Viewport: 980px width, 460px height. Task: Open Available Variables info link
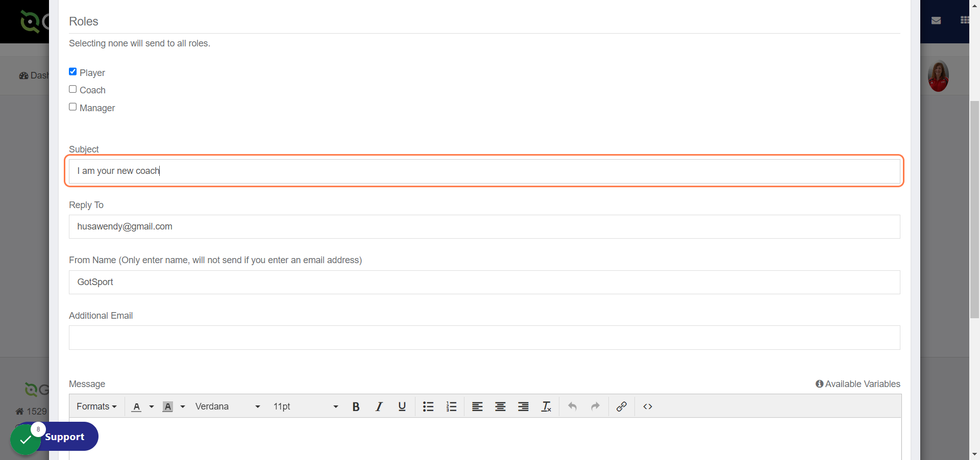[858, 384]
